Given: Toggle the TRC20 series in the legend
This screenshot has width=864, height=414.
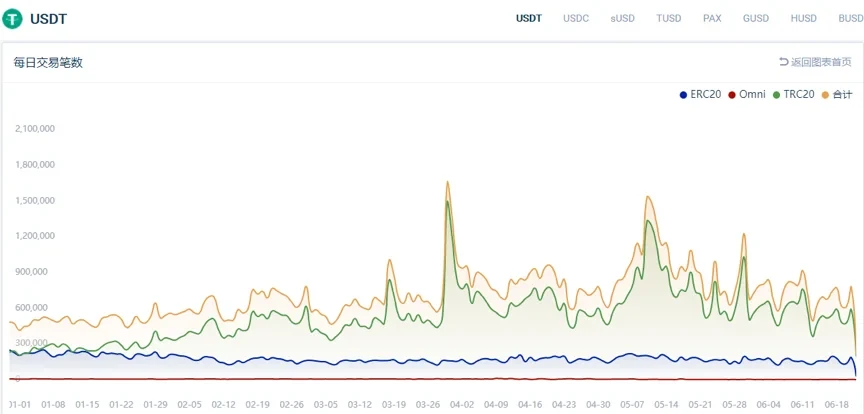Looking at the screenshot, I should [798, 94].
